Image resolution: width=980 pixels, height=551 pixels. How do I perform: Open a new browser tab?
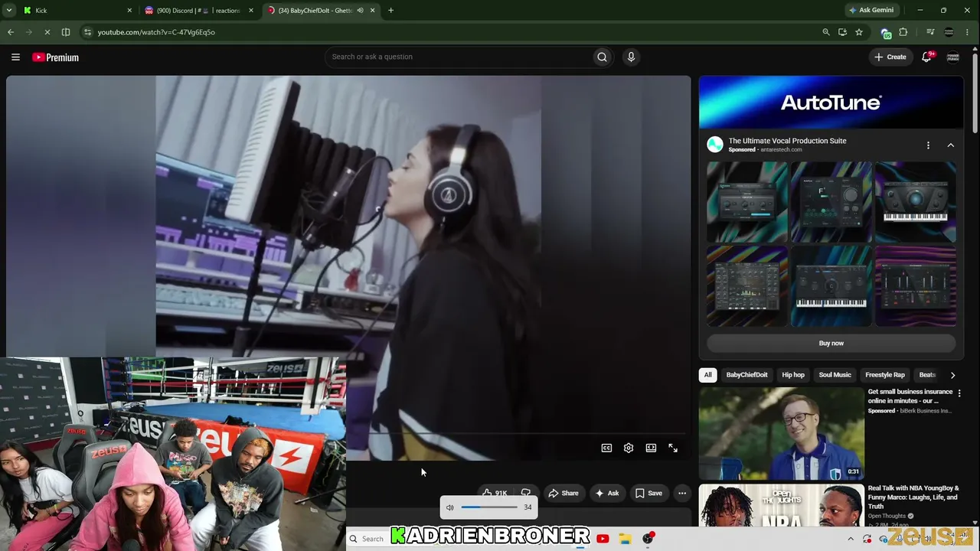(390, 11)
